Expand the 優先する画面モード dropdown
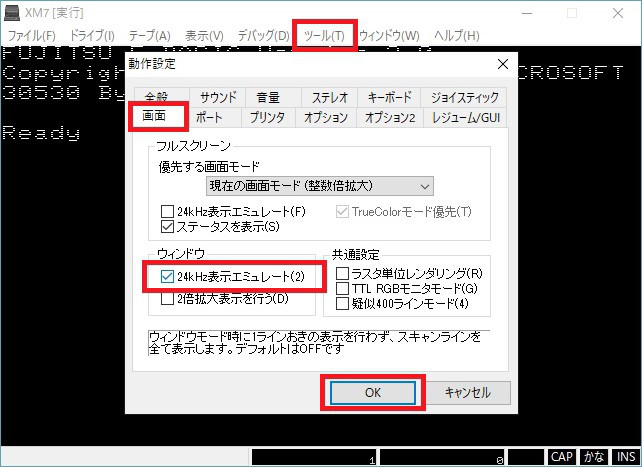642x467 pixels. (319, 186)
